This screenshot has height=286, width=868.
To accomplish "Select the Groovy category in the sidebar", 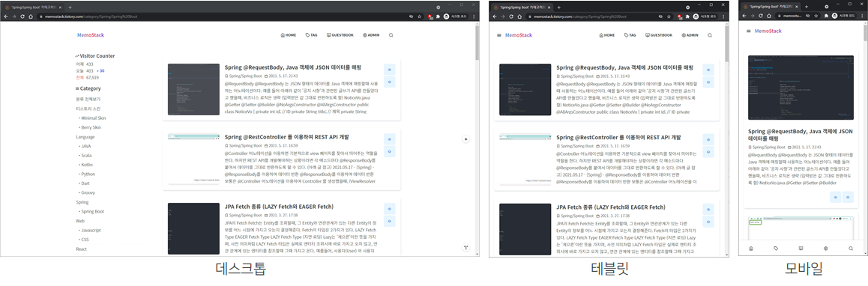I will point(87,192).
